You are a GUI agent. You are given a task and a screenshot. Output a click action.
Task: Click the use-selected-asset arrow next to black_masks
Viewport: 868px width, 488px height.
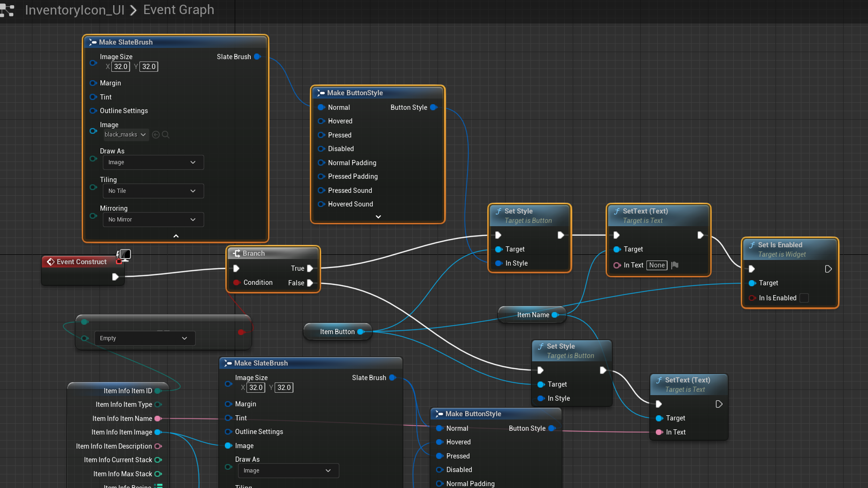pyautogui.click(x=156, y=135)
